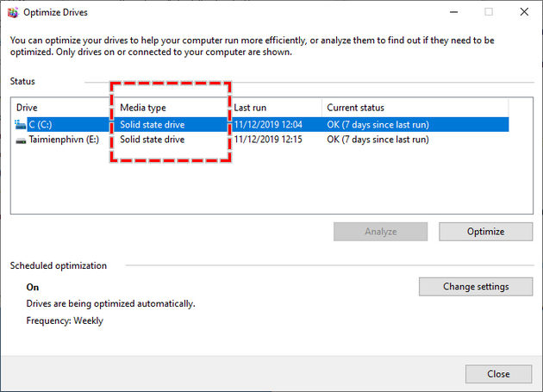Click the Frequency: Weekly text
Viewport: 543px width, 392px height.
[x=65, y=320]
